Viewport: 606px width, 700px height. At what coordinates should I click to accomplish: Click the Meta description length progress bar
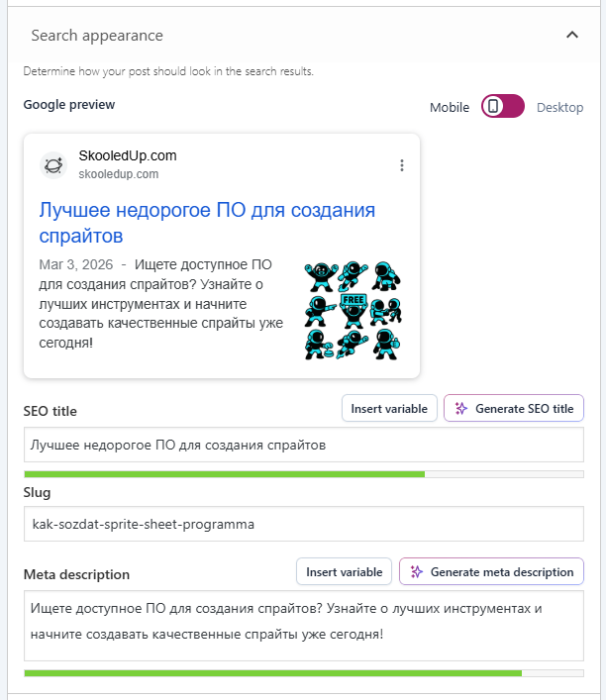(303, 673)
